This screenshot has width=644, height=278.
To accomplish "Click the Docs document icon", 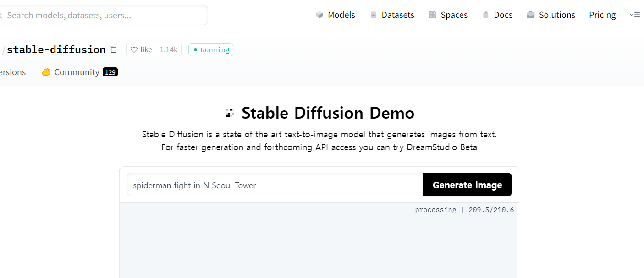I will coord(486,15).
